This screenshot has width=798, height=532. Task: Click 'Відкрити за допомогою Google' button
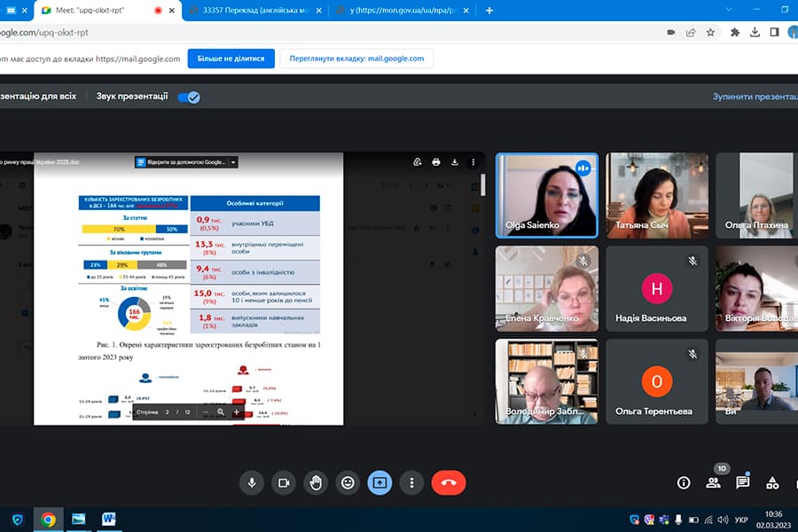[181, 162]
